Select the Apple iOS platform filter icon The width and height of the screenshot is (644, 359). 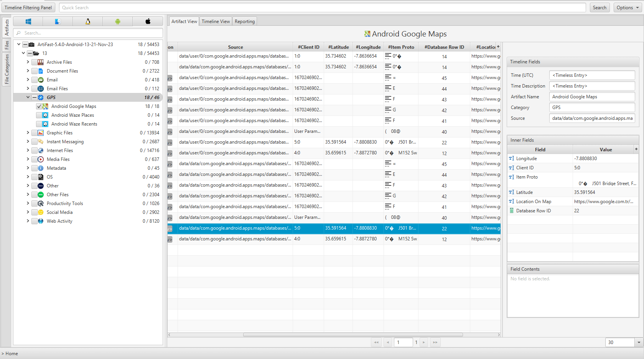point(148,22)
